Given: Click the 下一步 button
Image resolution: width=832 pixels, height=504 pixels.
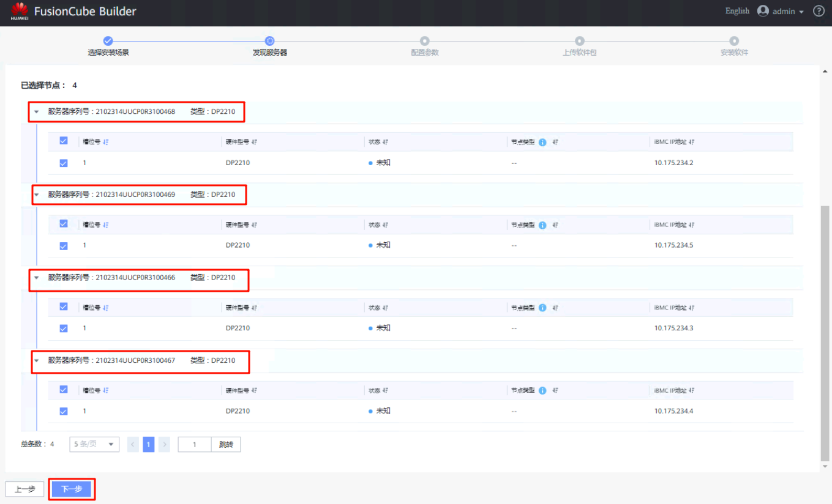Looking at the screenshot, I should 72,489.
